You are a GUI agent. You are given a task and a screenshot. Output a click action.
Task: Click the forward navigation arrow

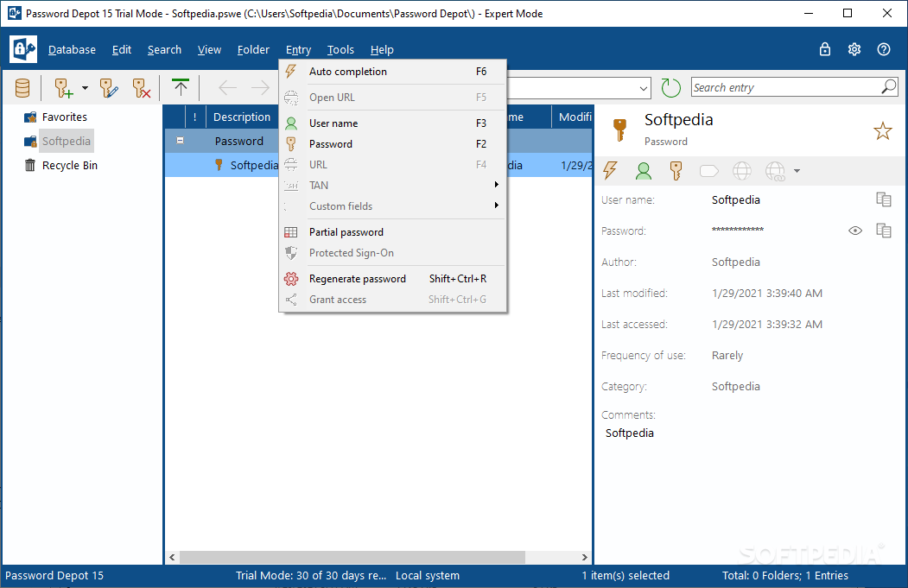coord(261,88)
